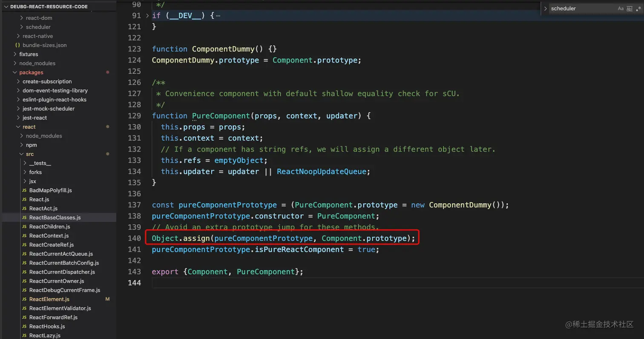Image resolution: width=644 pixels, height=339 pixels.
Task: Open ReactAct.js file
Action: coord(43,209)
